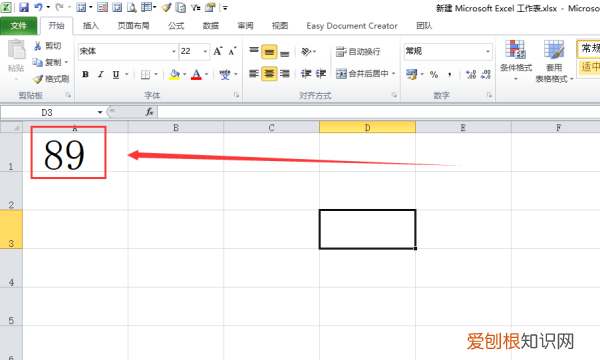The image size is (600, 360).
Task: Select row 4 header
Action: [11, 268]
